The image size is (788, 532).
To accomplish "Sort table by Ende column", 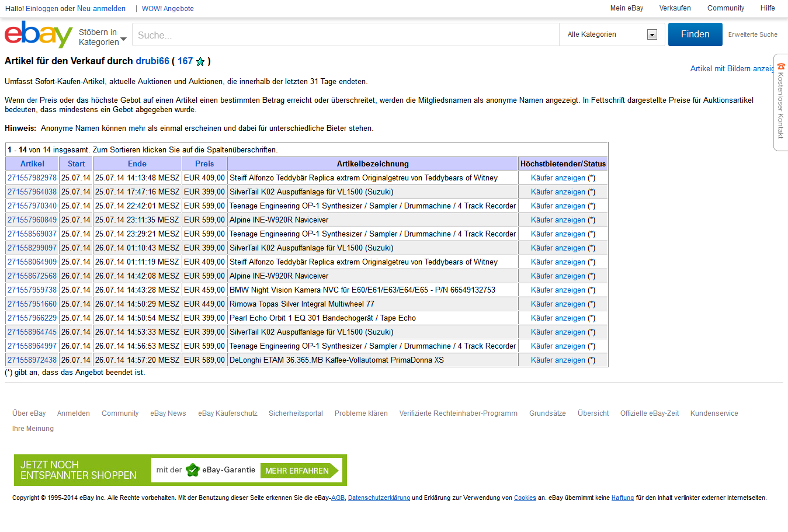I will (137, 164).
